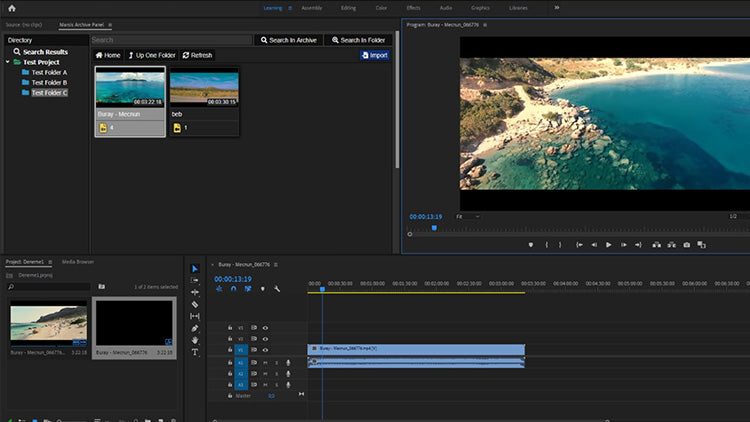Click the Export Frame camera icon
750x422 pixels.
coord(686,244)
